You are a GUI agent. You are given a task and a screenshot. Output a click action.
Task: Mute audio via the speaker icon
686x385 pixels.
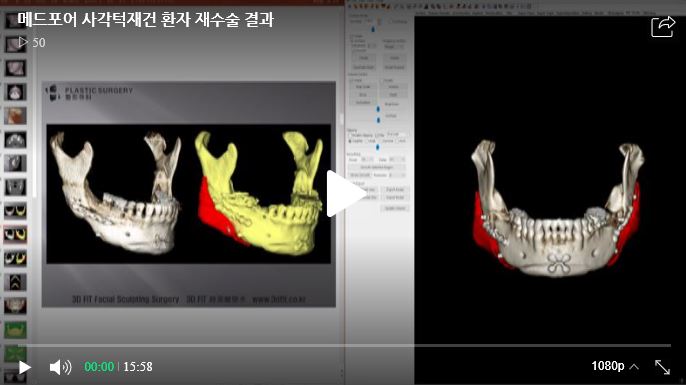click(60, 367)
